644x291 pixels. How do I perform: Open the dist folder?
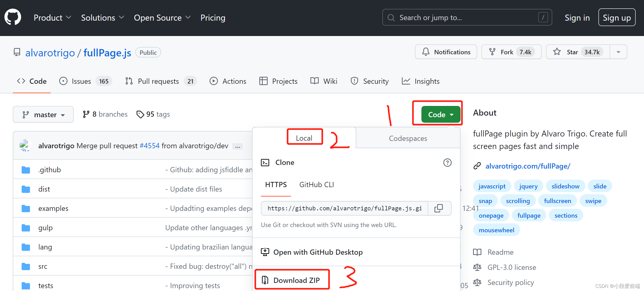44,189
